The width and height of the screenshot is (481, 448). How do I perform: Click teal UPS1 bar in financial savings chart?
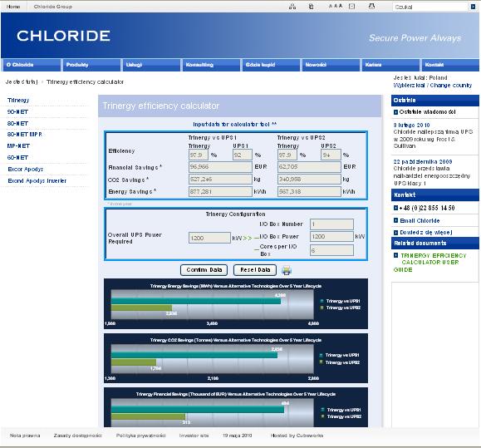(198, 410)
